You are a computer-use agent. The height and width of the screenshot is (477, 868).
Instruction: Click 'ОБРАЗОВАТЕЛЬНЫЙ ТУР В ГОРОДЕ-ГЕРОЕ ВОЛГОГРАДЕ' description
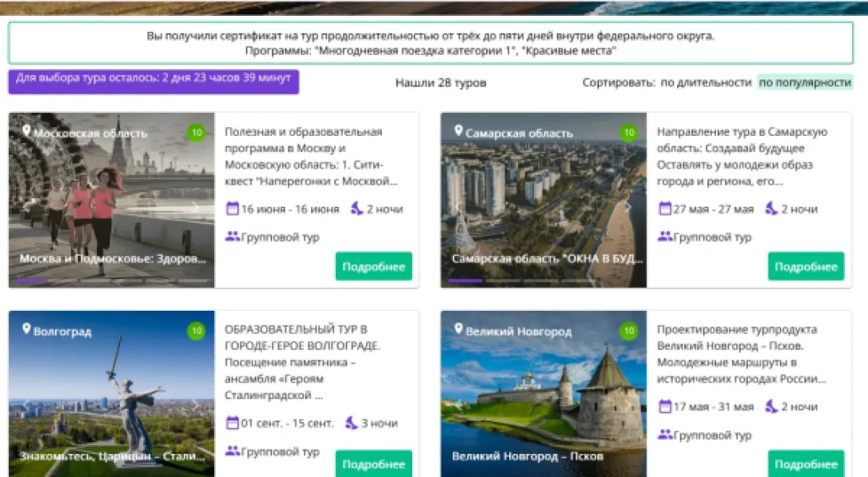pyautogui.click(x=303, y=362)
